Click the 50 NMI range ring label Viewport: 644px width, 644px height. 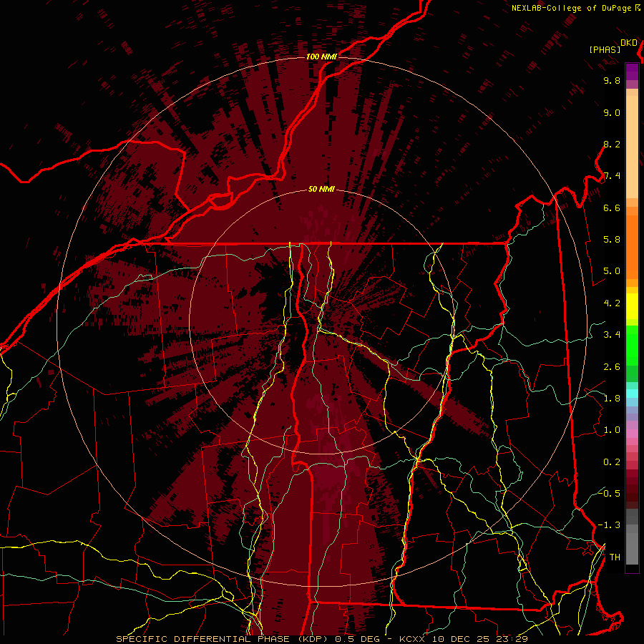pyautogui.click(x=321, y=190)
